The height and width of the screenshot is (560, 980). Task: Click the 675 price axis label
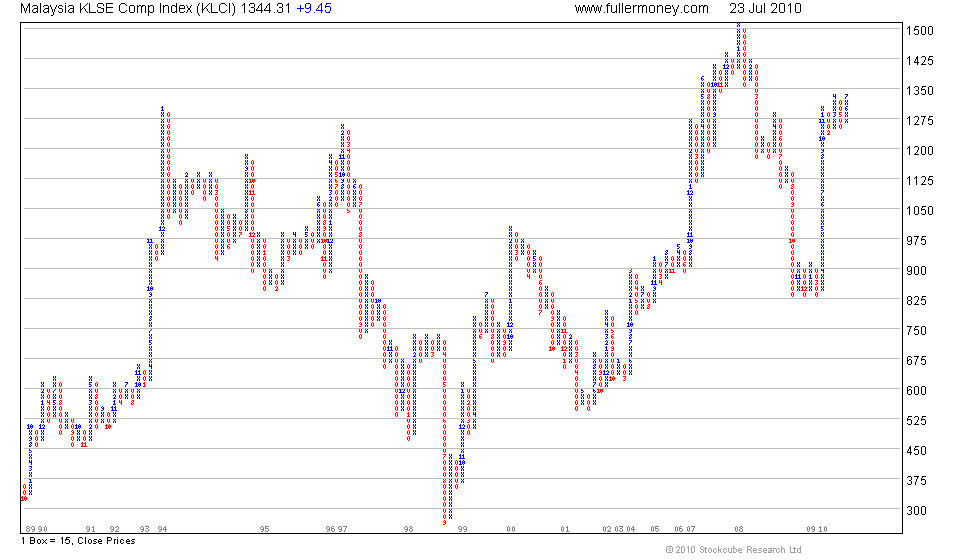(916, 361)
